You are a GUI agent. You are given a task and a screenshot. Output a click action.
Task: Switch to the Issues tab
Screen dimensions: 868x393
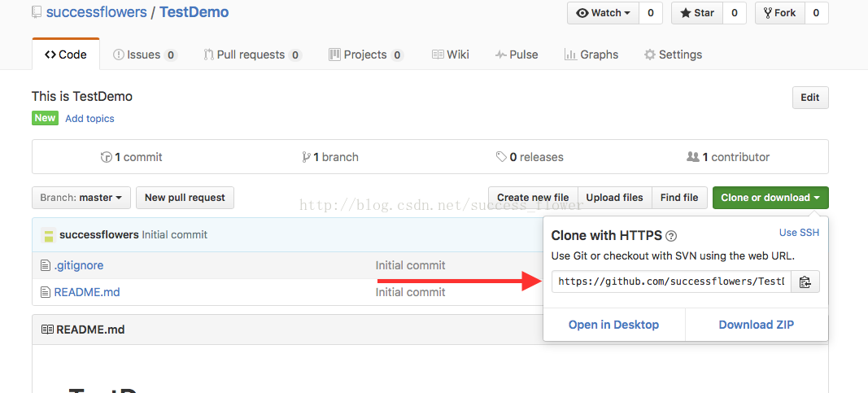click(x=145, y=55)
